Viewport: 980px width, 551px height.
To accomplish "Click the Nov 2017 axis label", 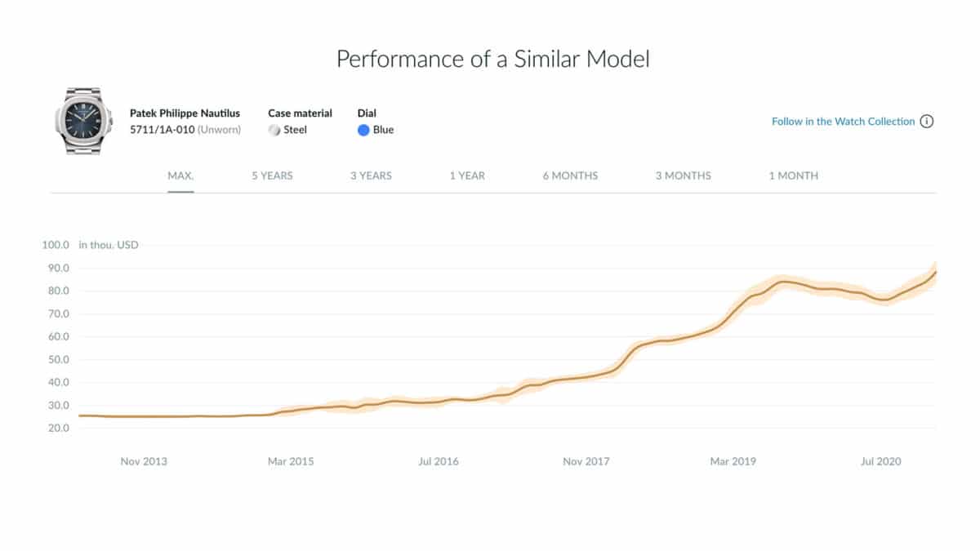I will tap(586, 461).
